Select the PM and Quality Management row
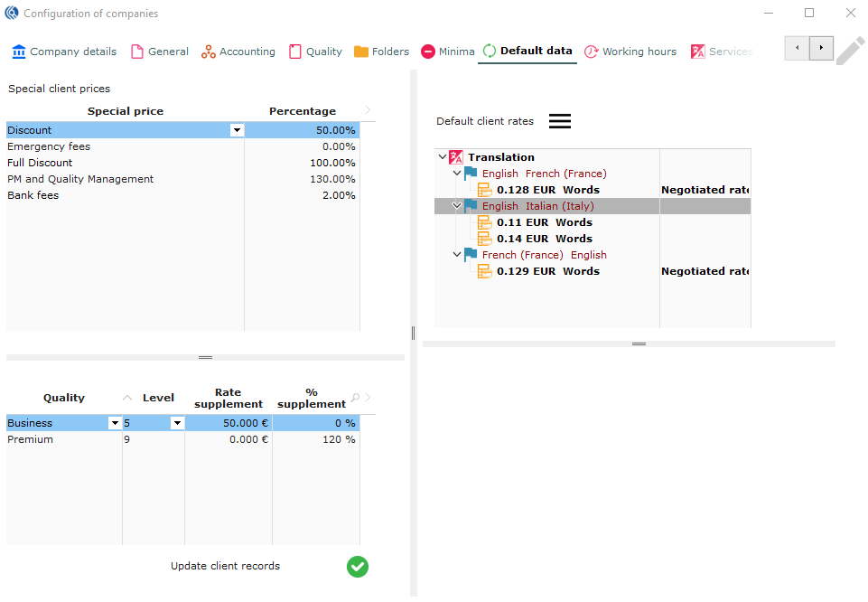Image resolution: width=868 pixels, height=602 pixels. pos(80,179)
